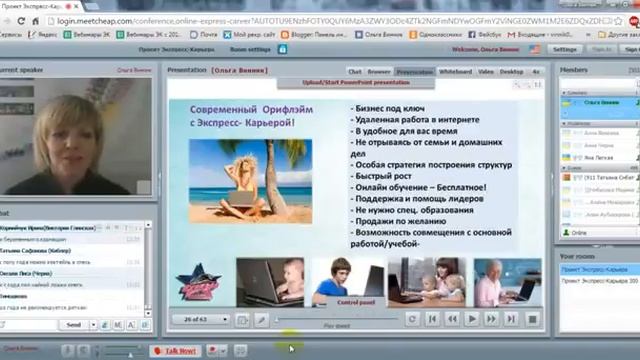The height and width of the screenshot is (360, 640).
Task: Click the chat font A icon
Action: coord(131,325)
